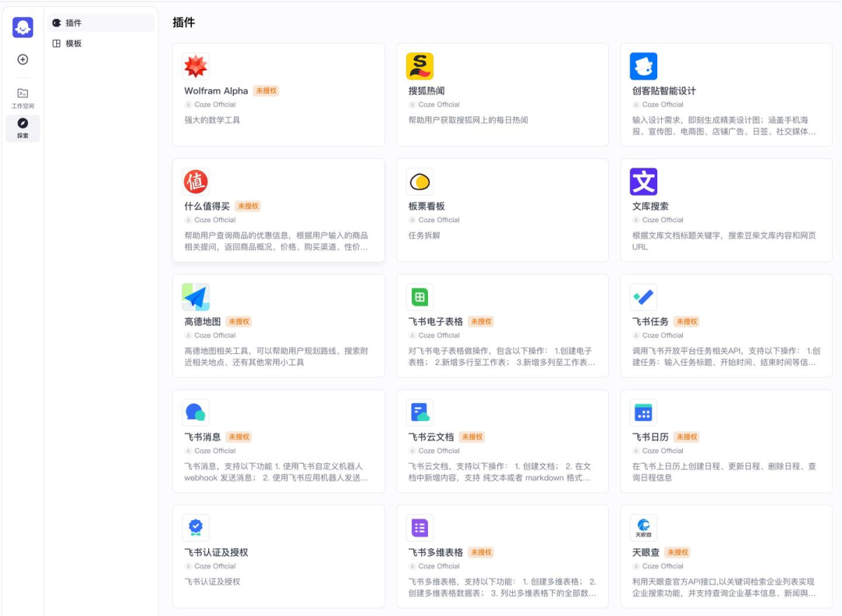The height and width of the screenshot is (616, 842).
Task: Click the 天眼查 plugin icon
Action: 644,527
